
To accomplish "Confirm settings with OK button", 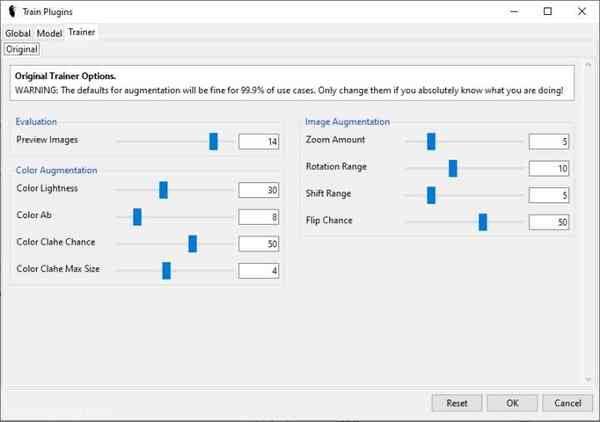I will (512, 403).
